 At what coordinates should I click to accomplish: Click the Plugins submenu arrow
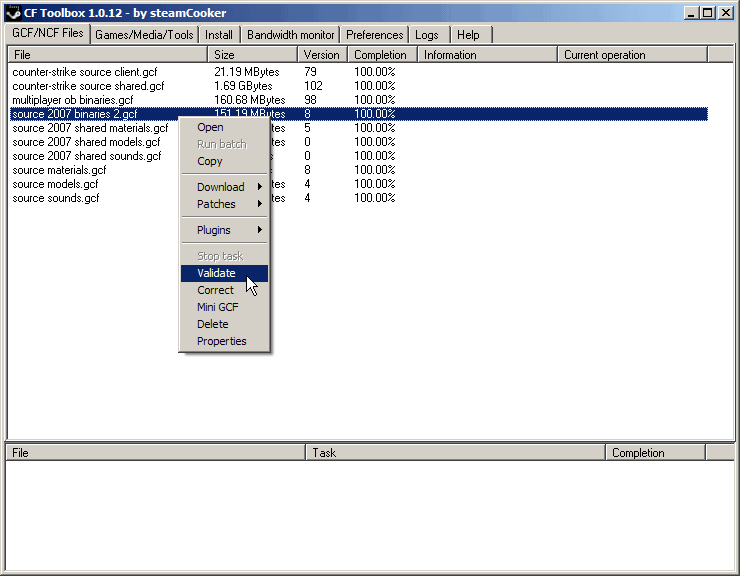click(260, 230)
